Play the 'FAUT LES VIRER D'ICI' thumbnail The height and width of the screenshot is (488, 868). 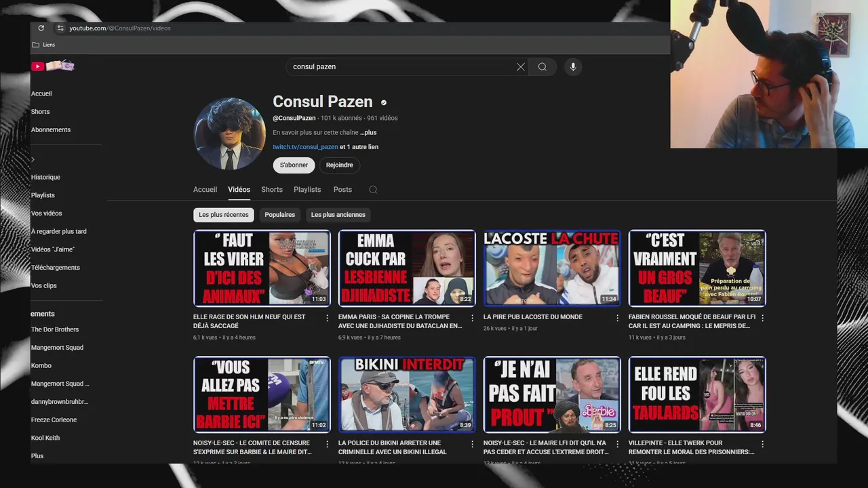tap(262, 268)
